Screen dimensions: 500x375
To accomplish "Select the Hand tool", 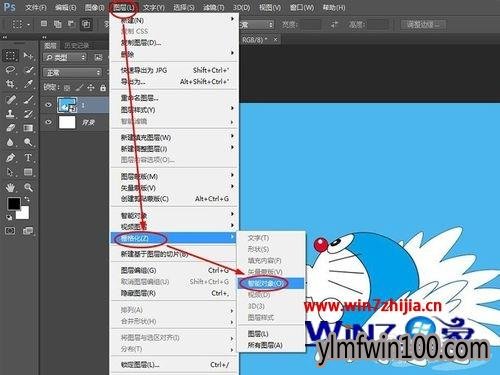I will coord(10,187).
